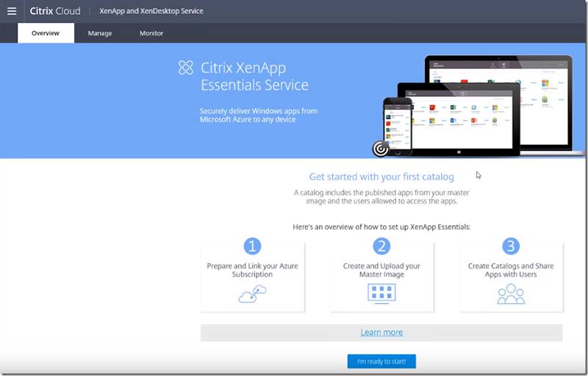The width and height of the screenshot is (588, 376).
Task: Click Prepare and Link your Azure Subscription
Action: click(252, 270)
